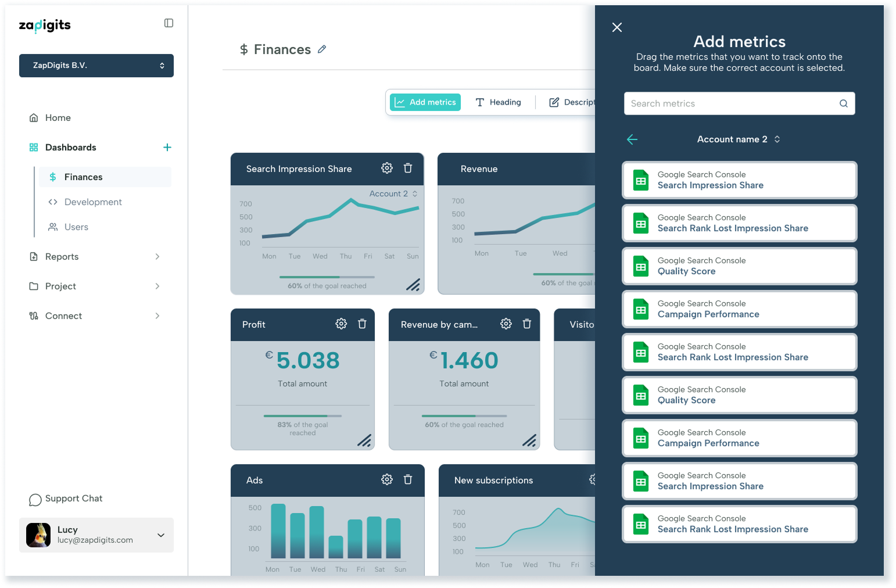Screen dimensions: 896x588
Task: Click the Search metrics input field
Action: [732, 103]
